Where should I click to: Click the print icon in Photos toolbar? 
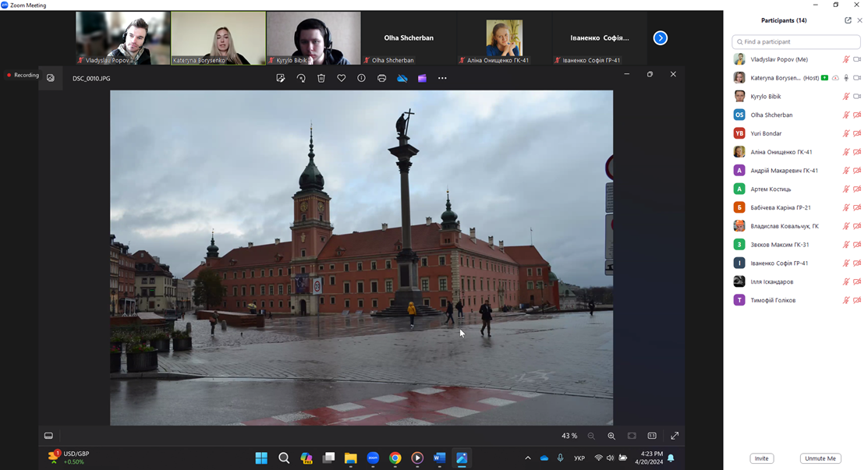tap(381, 78)
